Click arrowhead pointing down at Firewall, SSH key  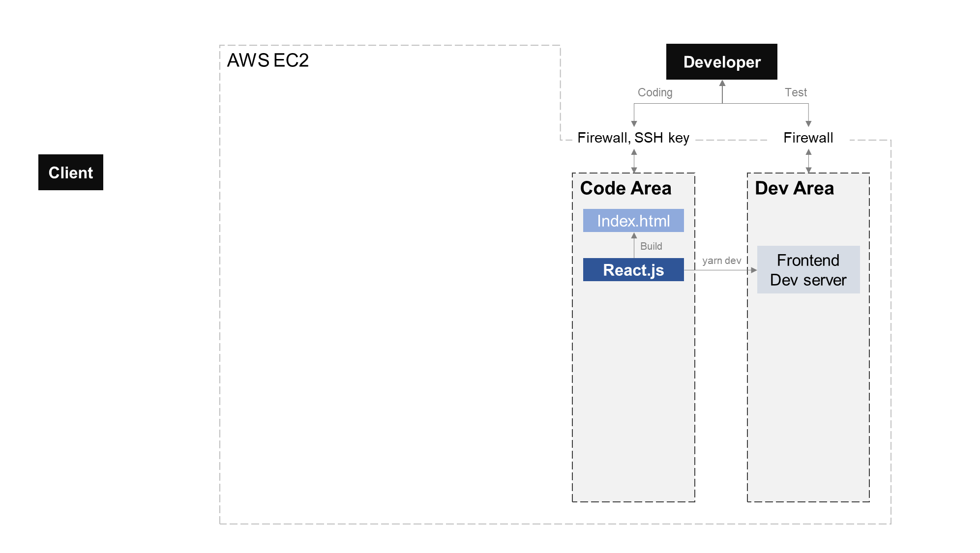coord(634,123)
